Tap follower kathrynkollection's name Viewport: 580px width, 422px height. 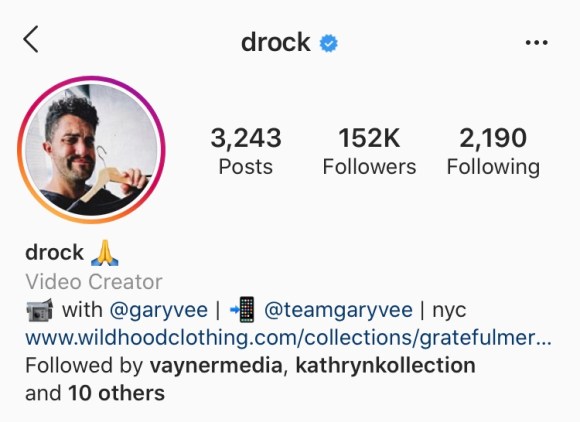pos(386,365)
